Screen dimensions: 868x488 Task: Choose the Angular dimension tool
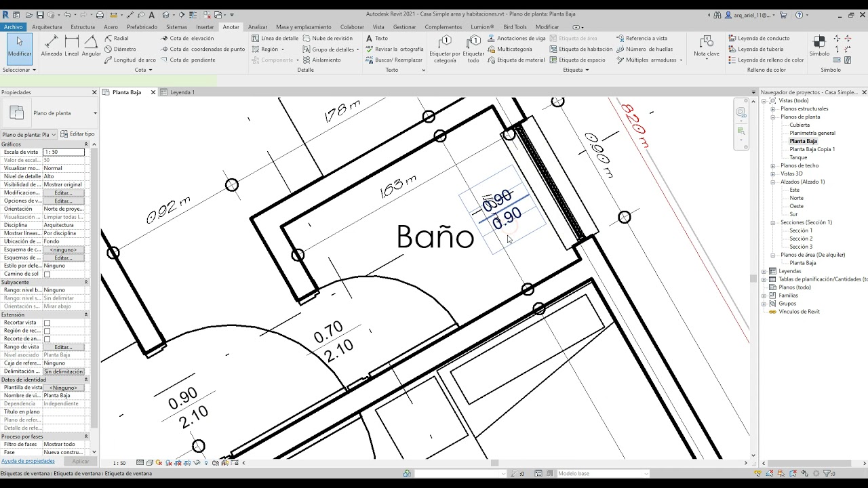point(91,46)
